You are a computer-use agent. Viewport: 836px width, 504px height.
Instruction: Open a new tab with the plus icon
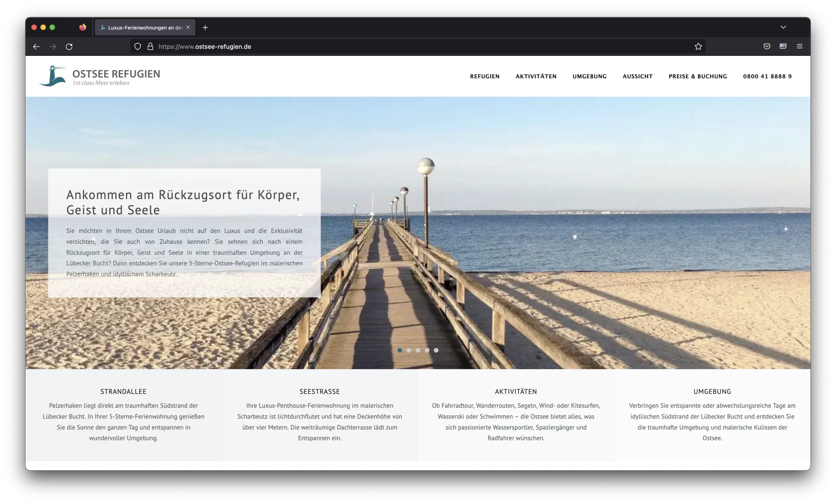[205, 27]
